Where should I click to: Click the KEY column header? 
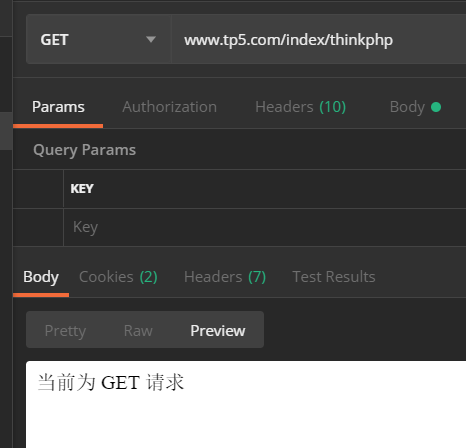82,189
